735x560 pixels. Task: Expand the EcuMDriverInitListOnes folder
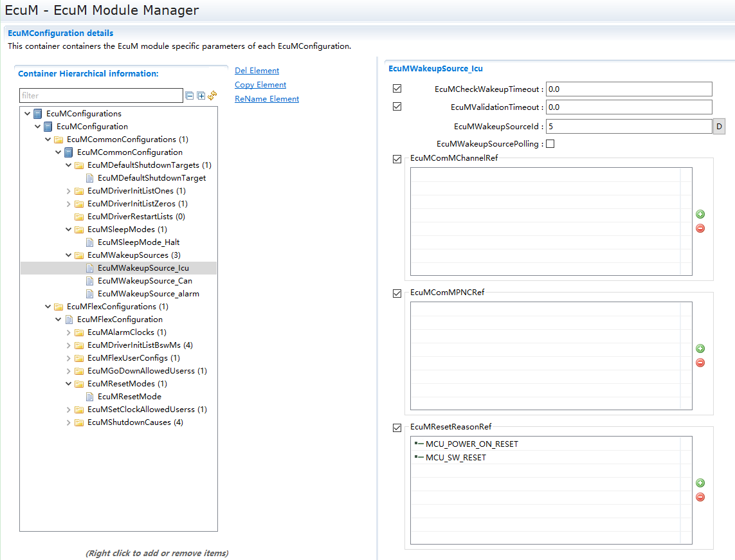tap(69, 191)
